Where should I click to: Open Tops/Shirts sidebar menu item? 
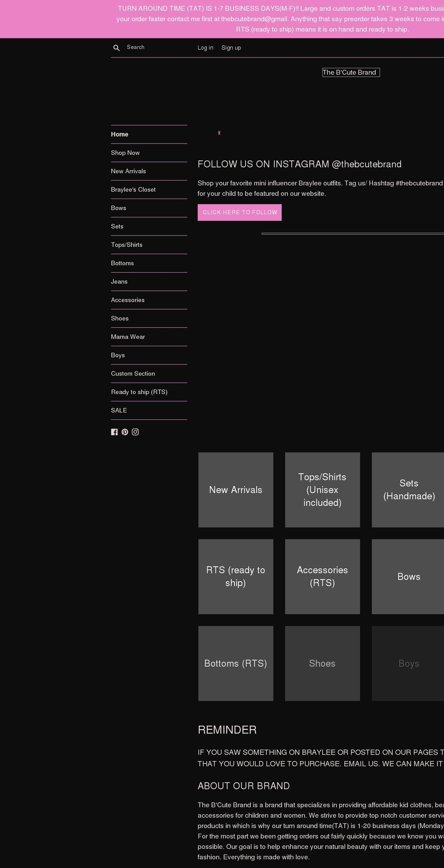[x=149, y=245]
